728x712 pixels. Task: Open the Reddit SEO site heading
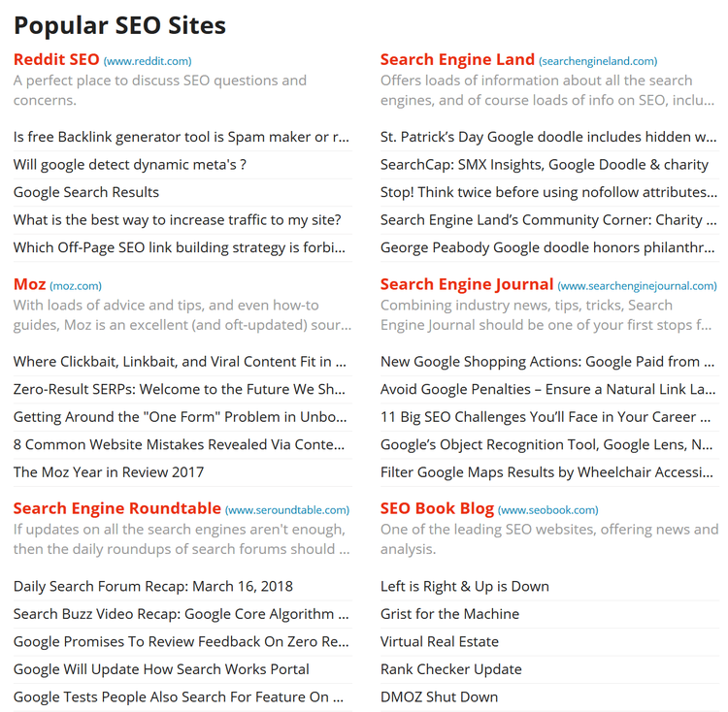56,59
